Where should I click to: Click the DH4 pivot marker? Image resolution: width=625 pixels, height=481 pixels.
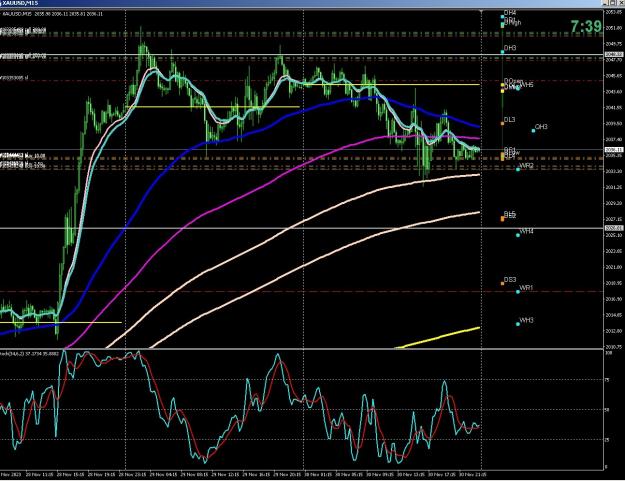pos(502,17)
